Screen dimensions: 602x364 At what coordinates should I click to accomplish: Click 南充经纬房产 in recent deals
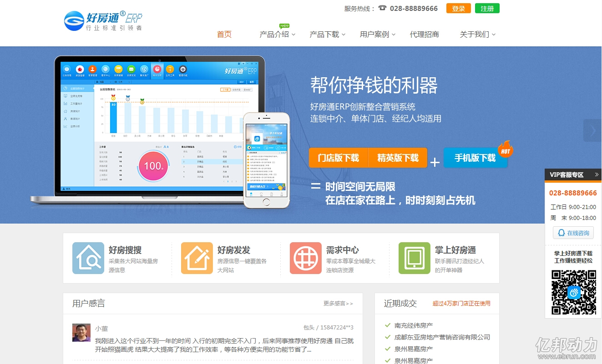tap(414, 325)
